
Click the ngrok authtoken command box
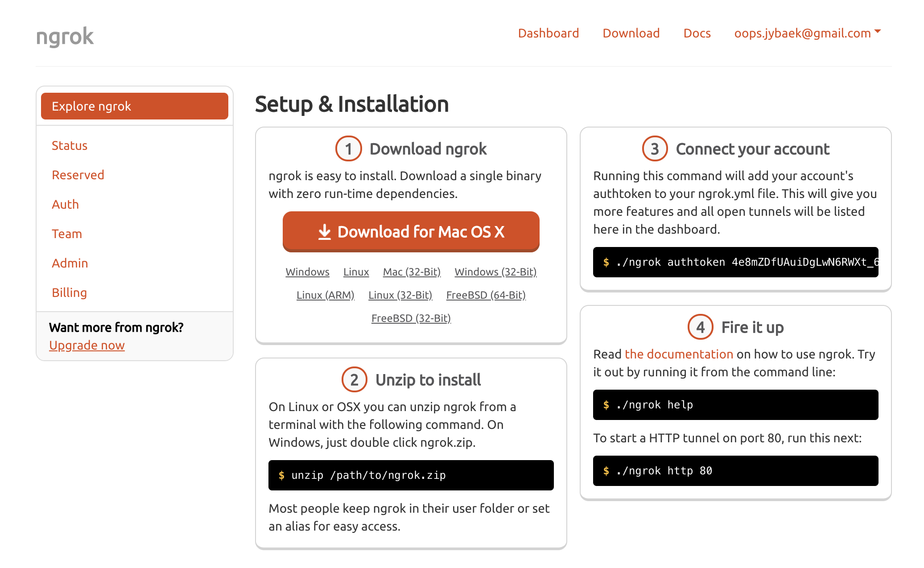coord(736,262)
